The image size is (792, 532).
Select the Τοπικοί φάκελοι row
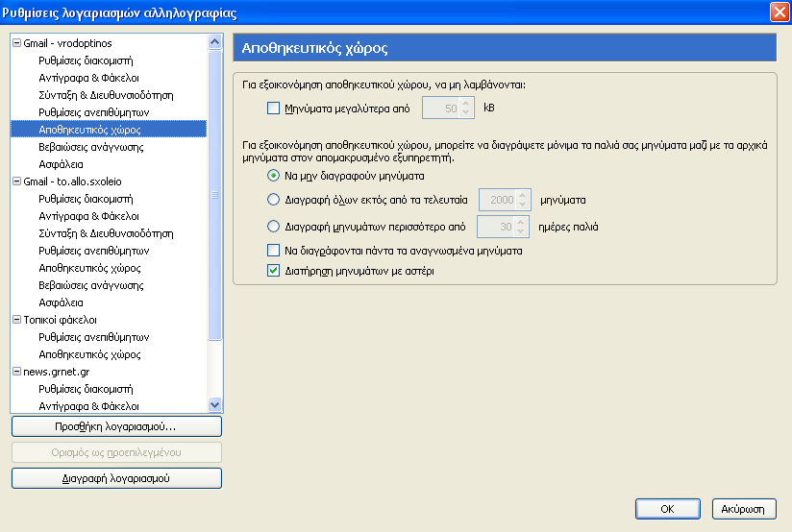109,320
